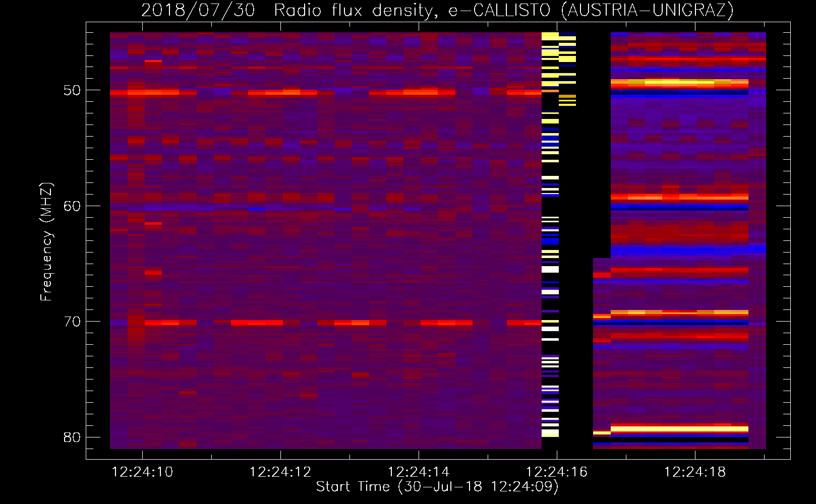Click the y-axis tick label '60'
The height and width of the screenshot is (504, 816).
click(72, 206)
